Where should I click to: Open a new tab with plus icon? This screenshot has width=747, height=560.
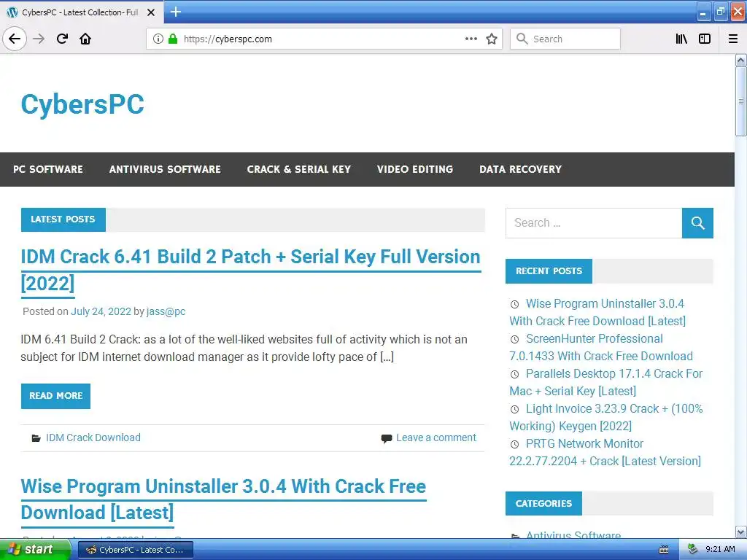pos(175,12)
